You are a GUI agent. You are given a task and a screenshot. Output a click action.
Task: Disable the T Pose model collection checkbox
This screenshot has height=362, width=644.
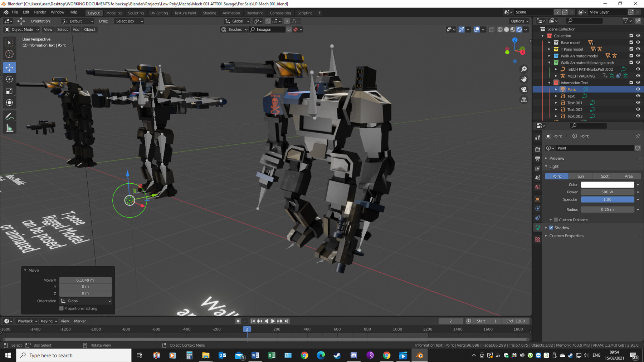(x=631, y=49)
